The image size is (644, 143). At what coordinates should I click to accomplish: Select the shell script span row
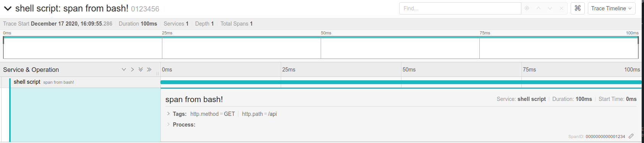coord(80,82)
